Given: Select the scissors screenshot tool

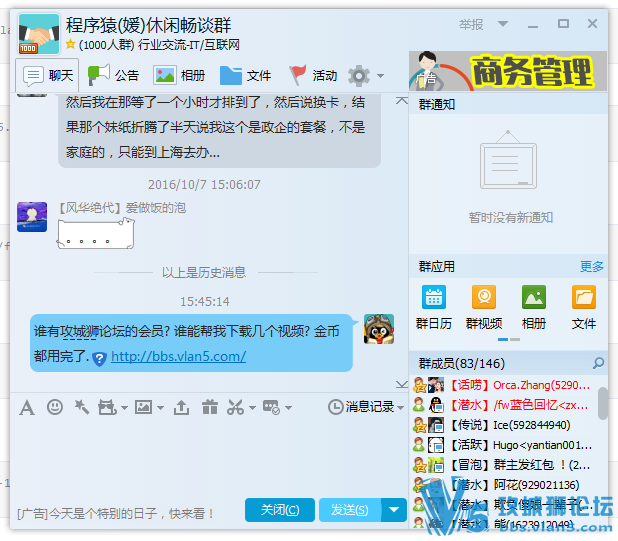Looking at the screenshot, I should [234, 407].
